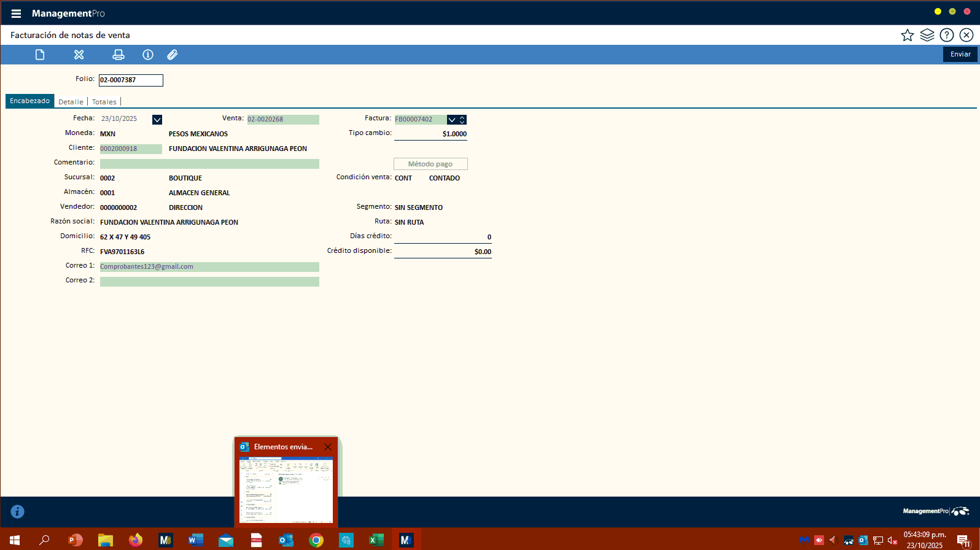Open the information icon in toolbar
Screen dimensions: 980x550
148,55
